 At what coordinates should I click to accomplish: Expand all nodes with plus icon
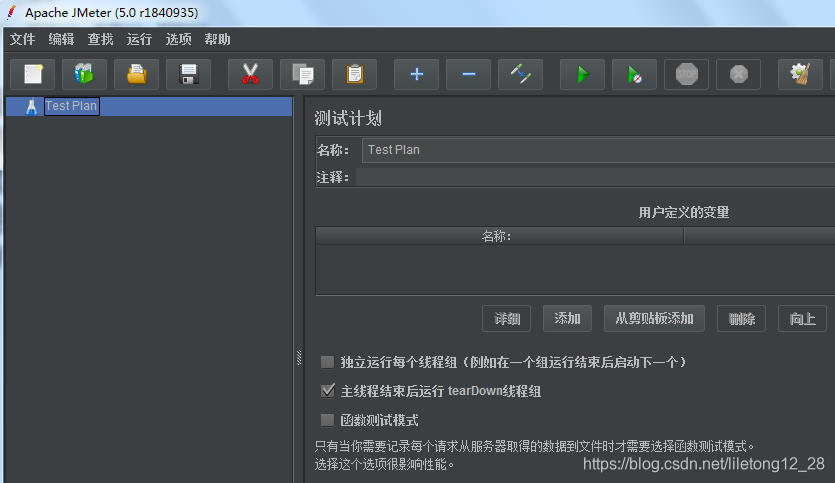416,74
